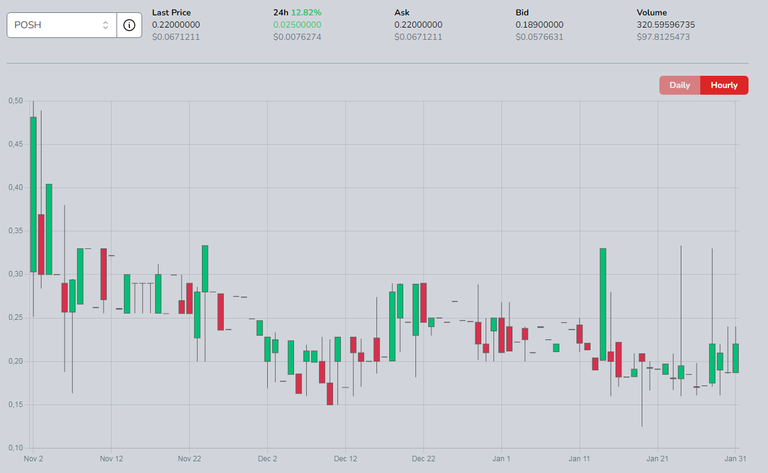The image size is (768, 473).
Task: Click the Last Price USD value $0.0671211
Action: click(176, 37)
